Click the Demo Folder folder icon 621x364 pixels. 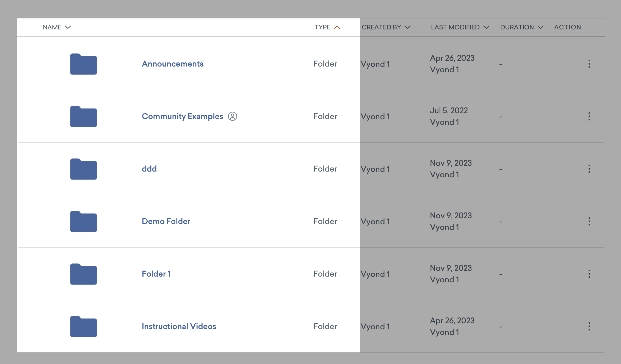coord(83,222)
